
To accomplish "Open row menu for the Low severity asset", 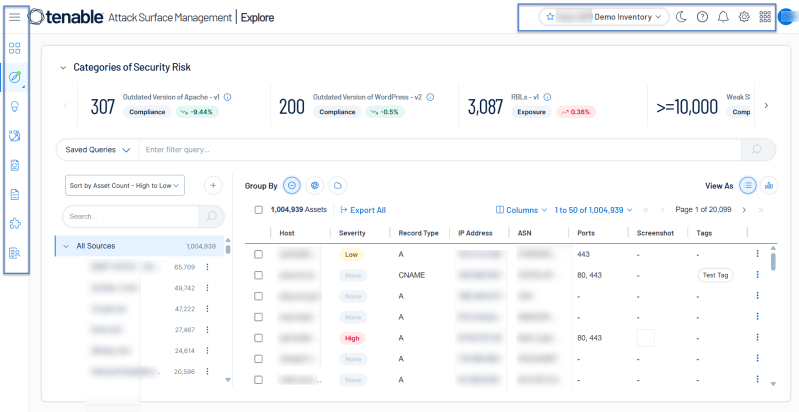I will pos(758,254).
